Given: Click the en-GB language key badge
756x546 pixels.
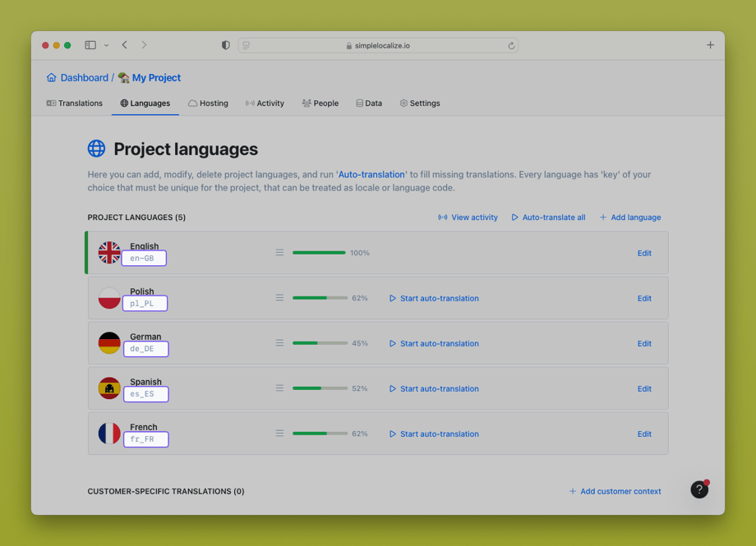Looking at the screenshot, I should pos(144,259).
